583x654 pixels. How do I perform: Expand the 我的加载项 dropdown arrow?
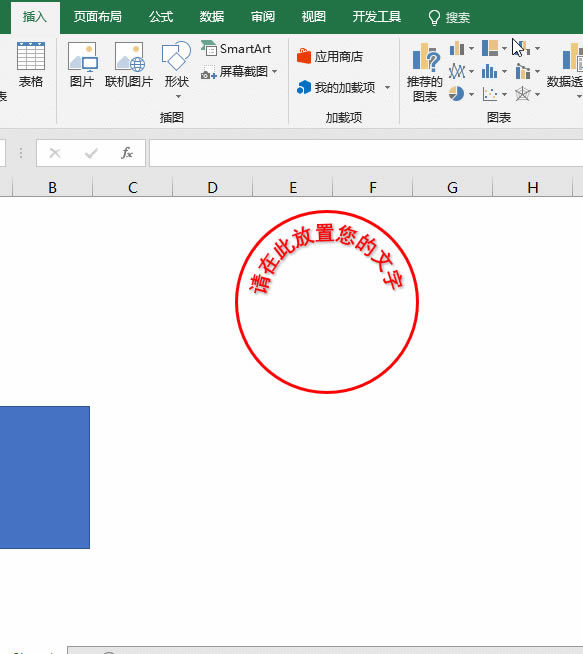click(387, 88)
